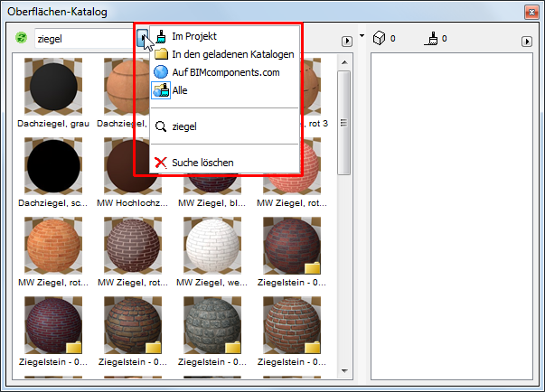545x392 pixels.
Task: Open right panel options arrow button
Action: [527, 42]
